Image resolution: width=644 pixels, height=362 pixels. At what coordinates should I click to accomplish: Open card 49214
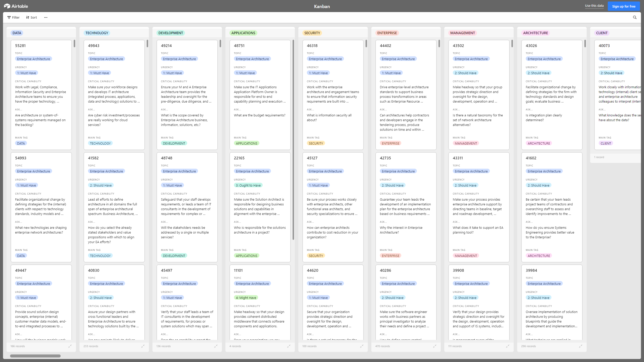click(x=187, y=95)
